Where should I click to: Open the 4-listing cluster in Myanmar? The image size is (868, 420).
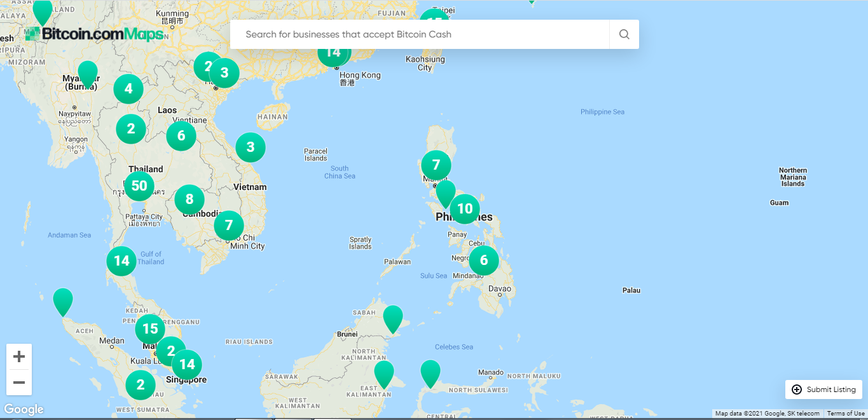coord(128,89)
